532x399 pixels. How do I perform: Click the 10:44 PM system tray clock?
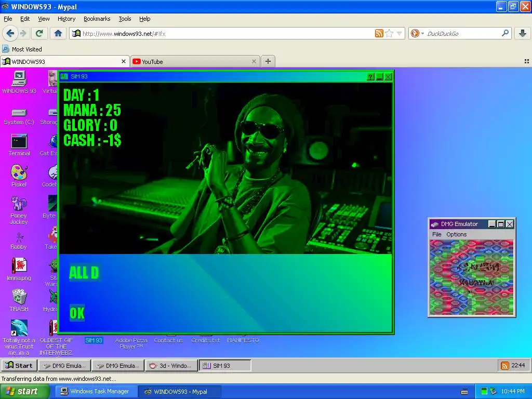coord(513,392)
